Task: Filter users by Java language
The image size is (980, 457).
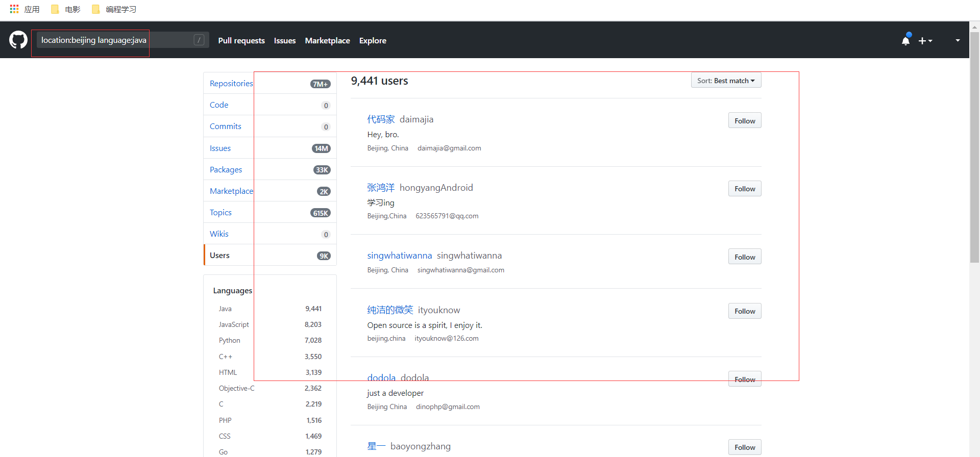Action: pos(270,309)
